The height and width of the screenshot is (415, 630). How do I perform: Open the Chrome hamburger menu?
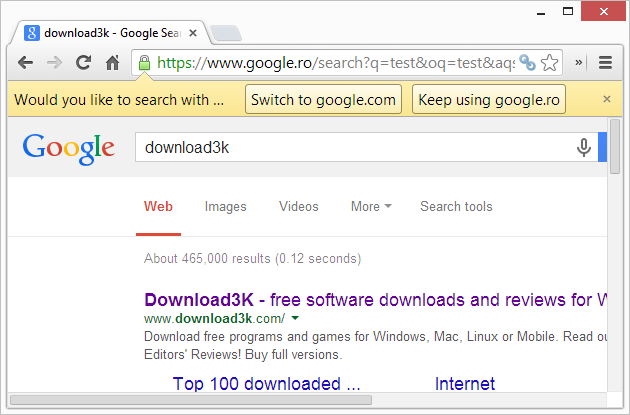(605, 63)
